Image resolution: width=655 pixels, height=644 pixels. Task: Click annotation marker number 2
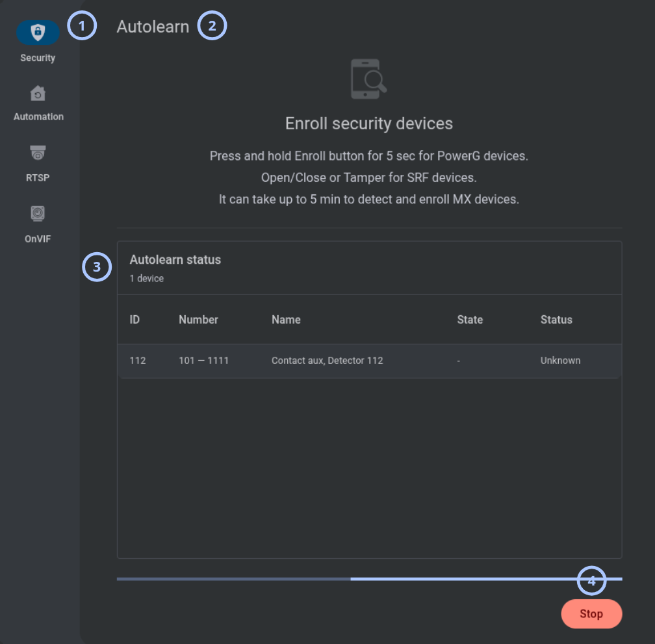(x=212, y=25)
